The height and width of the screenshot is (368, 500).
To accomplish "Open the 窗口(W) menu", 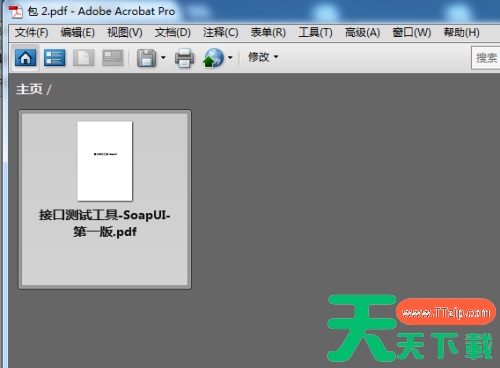I will pyautogui.click(x=412, y=33).
